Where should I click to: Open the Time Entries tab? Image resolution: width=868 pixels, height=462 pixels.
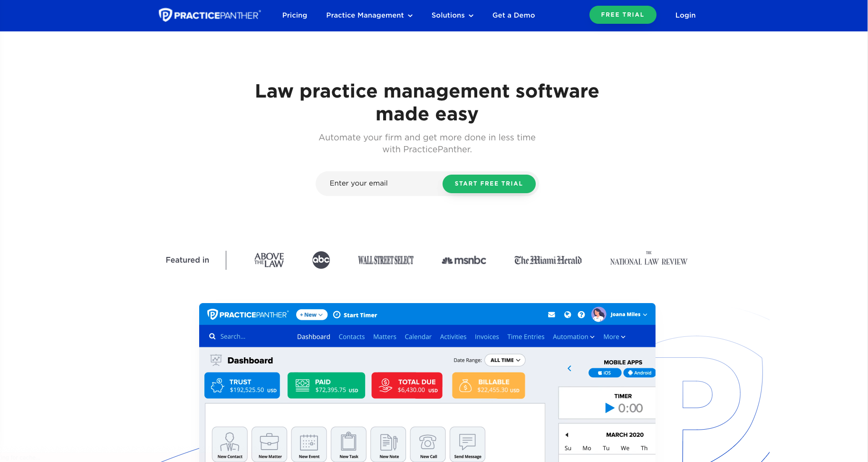pos(526,337)
